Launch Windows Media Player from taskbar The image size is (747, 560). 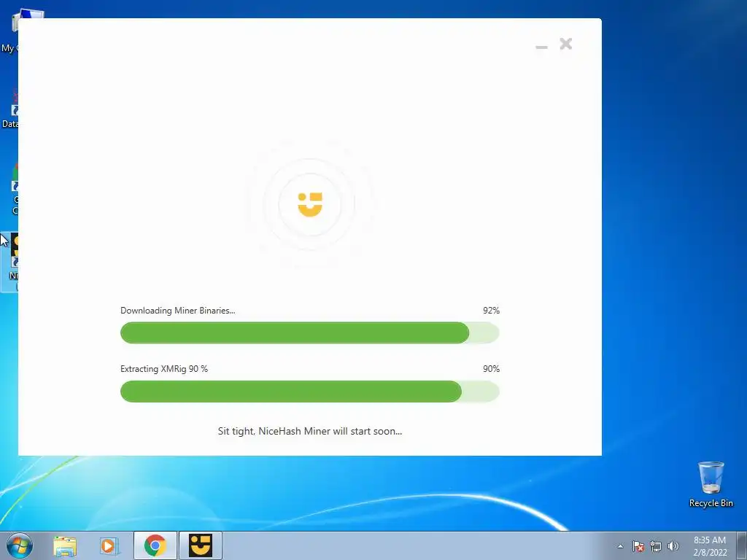109,545
